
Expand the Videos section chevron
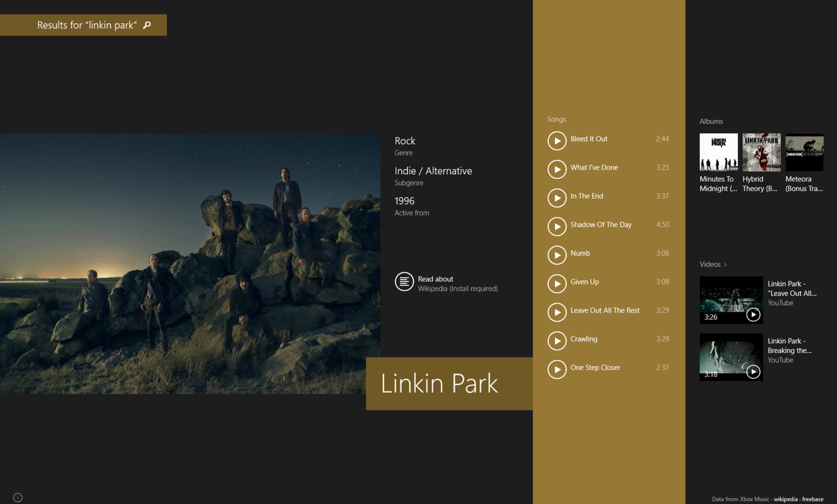(725, 265)
